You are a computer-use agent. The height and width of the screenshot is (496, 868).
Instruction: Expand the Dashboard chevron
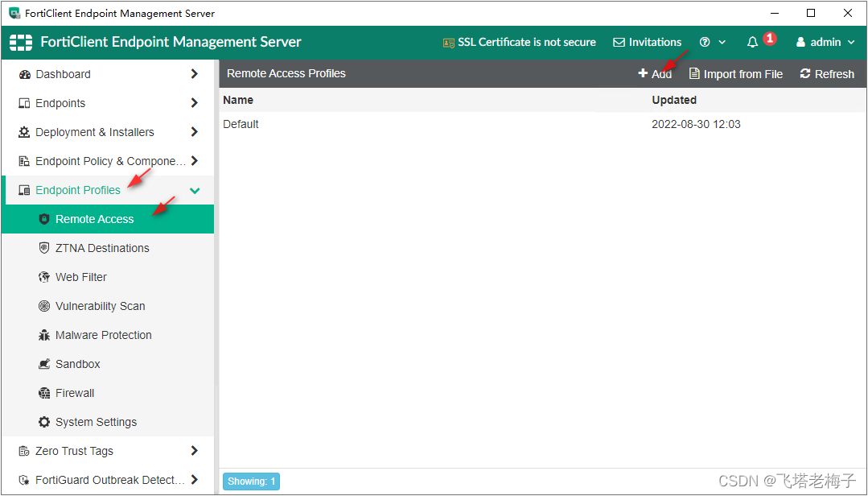click(195, 74)
